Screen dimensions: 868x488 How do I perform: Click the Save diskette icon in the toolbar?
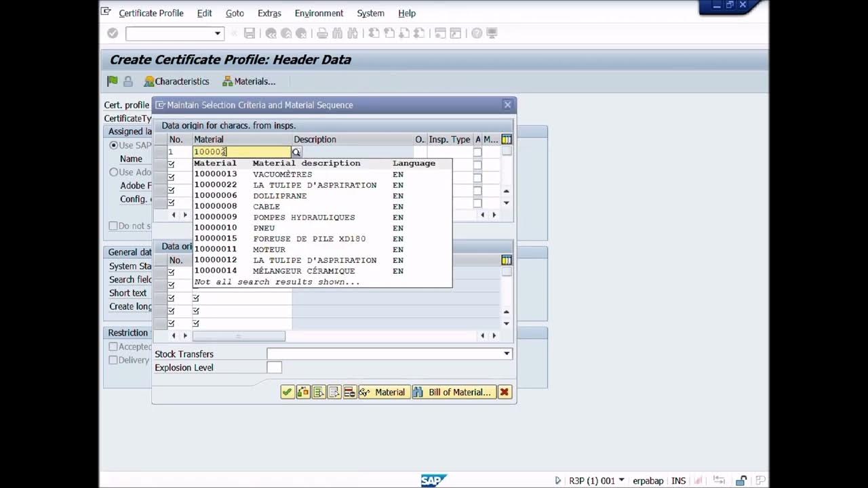pyautogui.click(x=250, y=33)
